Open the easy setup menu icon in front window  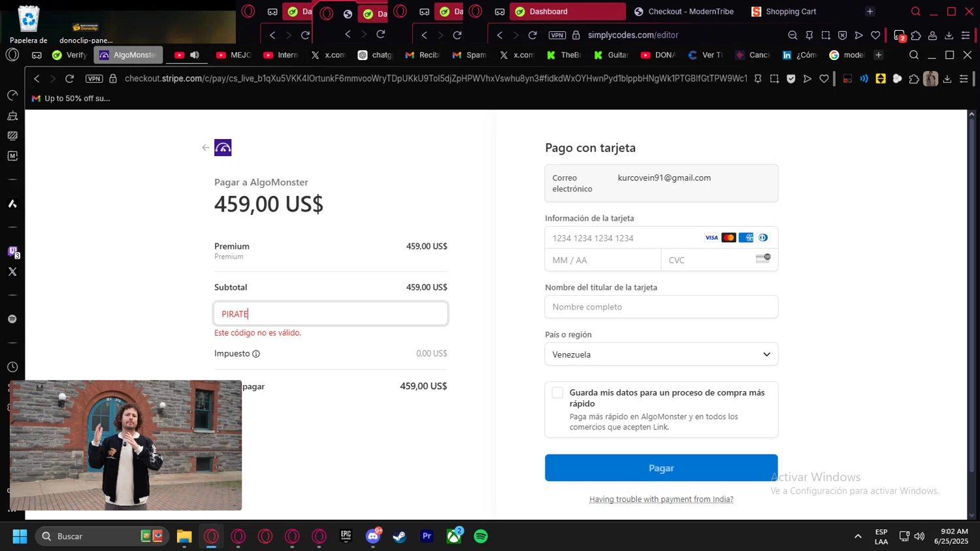click(x=964, y=79)
